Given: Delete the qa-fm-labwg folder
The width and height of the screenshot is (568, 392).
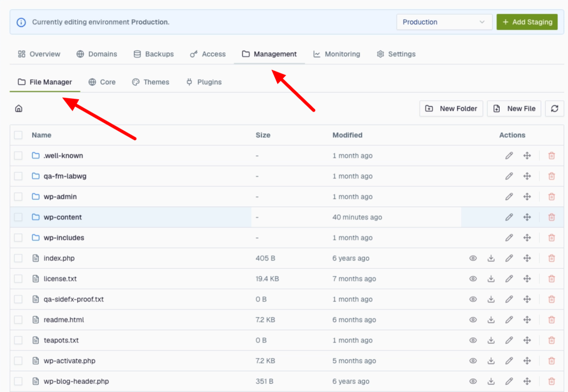Looking at the screenshot, I should [x=551, y=176].
